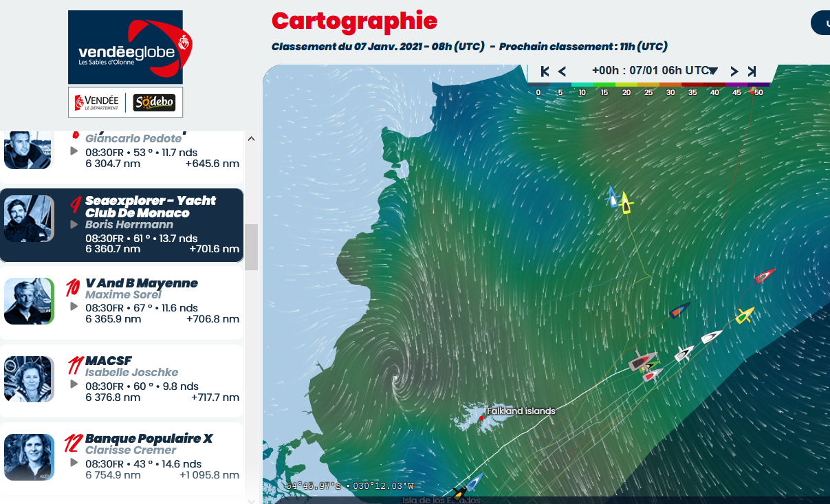Open Boris Herrmann's skipper photo
This screenshot has height=504, width=830.
pos(29,219)
